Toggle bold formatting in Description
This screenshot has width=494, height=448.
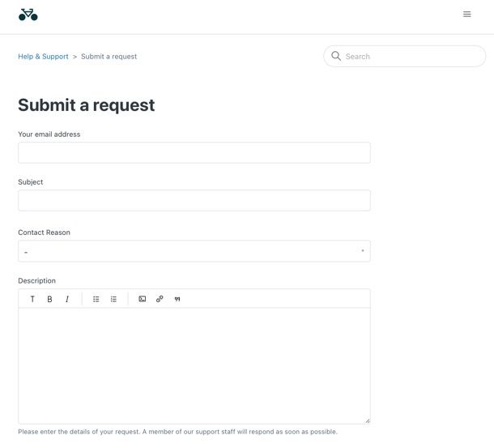point(49,299)
